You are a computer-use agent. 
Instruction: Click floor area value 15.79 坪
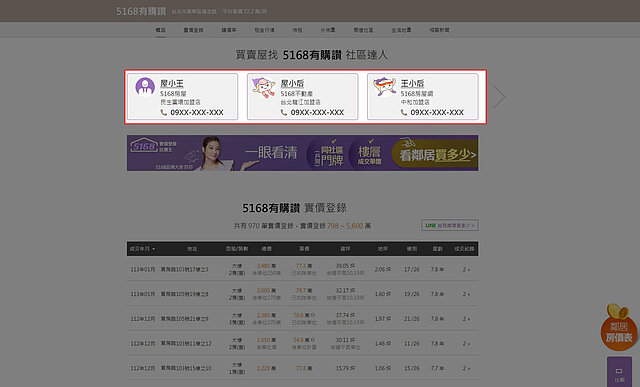click(345, 368)
